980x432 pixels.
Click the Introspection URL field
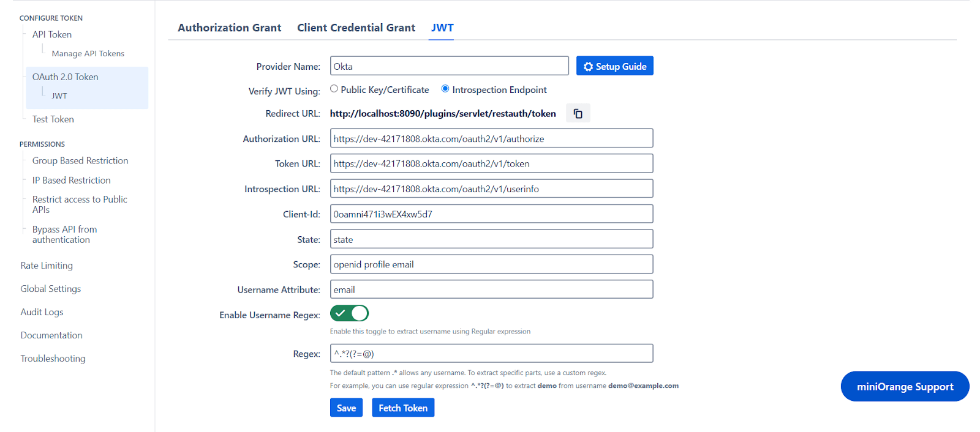[x=491, y=188]
